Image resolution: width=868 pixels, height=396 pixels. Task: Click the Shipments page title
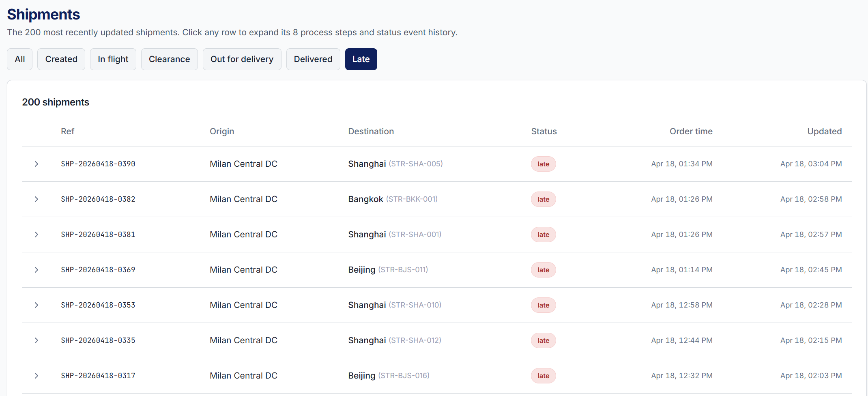point(43,15)
